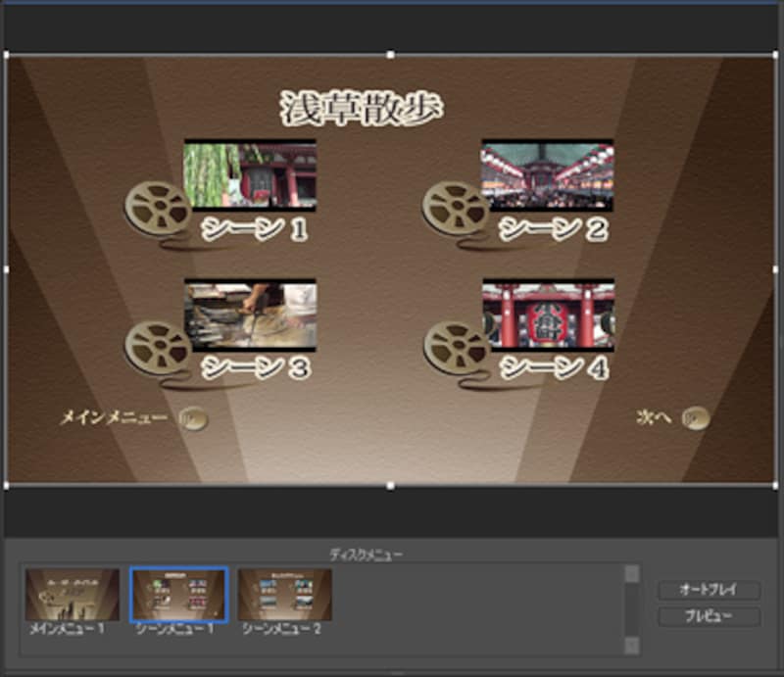Click the 次へ text label in the preview
Viewport: 784px width, 677px height.
coord(654,418)
